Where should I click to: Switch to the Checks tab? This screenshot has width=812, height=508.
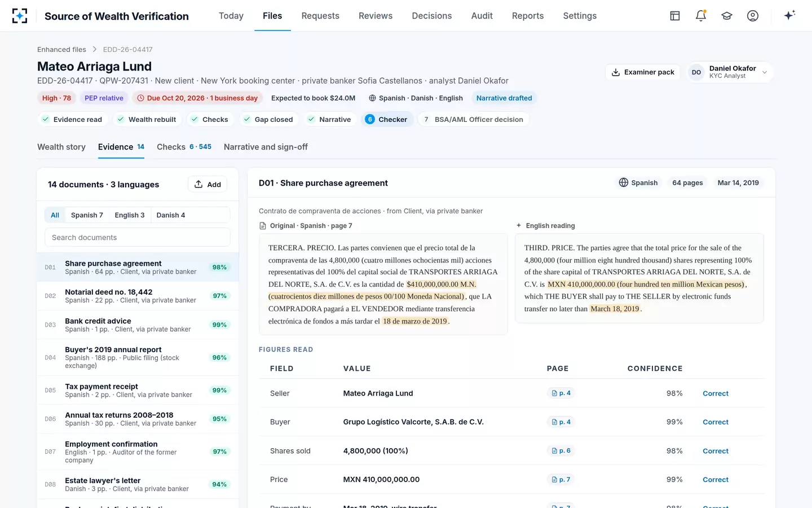(x=184, y=147)
